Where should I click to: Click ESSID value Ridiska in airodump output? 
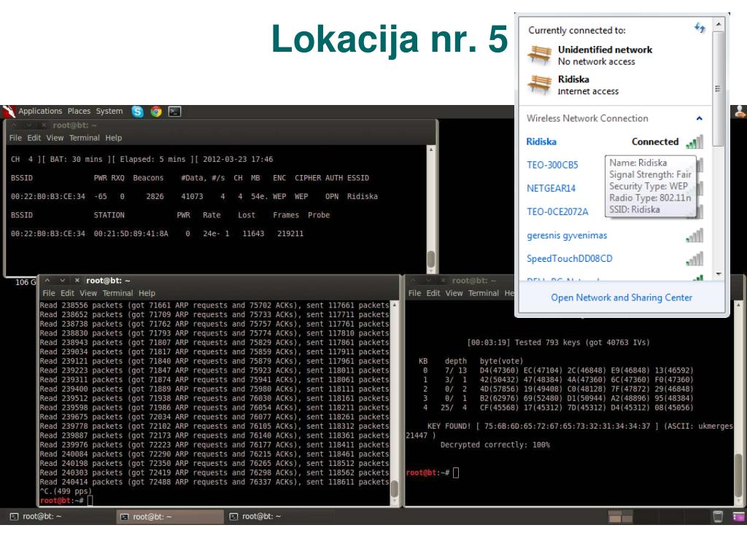tap(362, 196)
